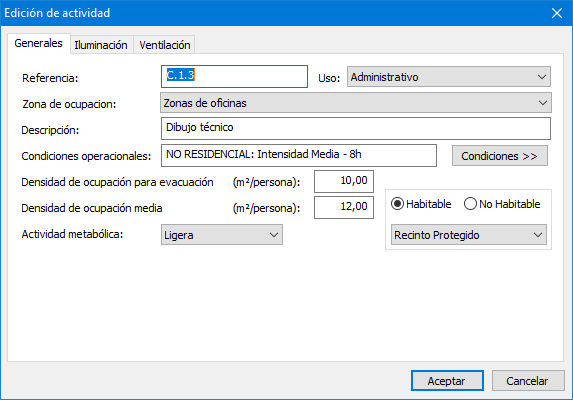Image resolution: width=573 pixels, height=400 pixels.
Task: Click the Zonas de oficinas chevron arrow
Action: [543, 103]
